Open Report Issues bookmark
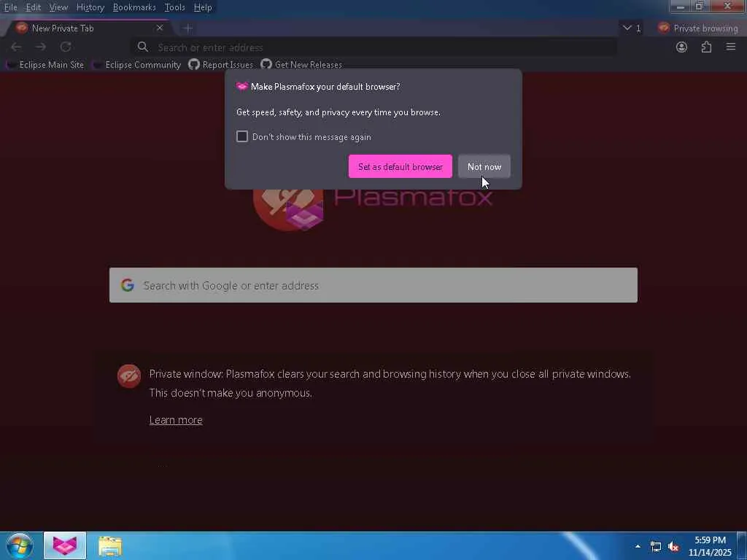Image resolution: width=747 pixels, height=560 pixels. (x=221, y=64)
